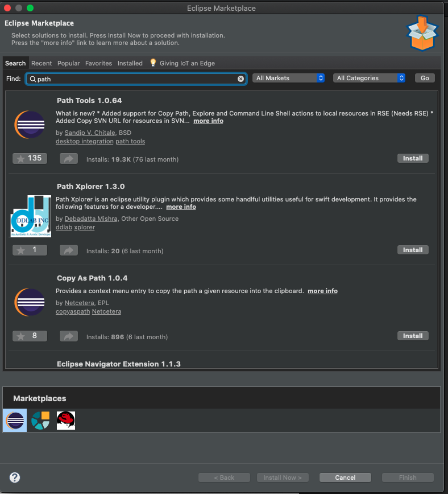
Task: Click the Path Xplorer 1.3.0 title
Action: (x=90, y=187)
